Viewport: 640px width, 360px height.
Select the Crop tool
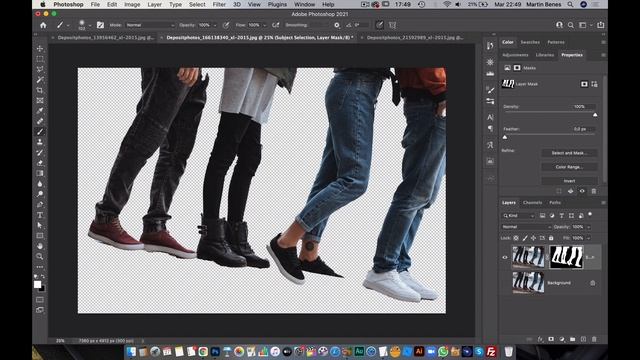(x=40, y=90)
